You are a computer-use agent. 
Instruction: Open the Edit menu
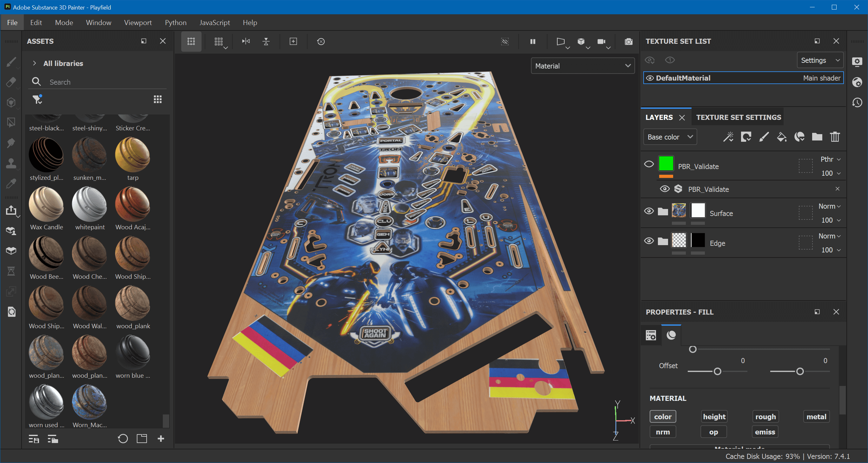(x=36, y=23)
